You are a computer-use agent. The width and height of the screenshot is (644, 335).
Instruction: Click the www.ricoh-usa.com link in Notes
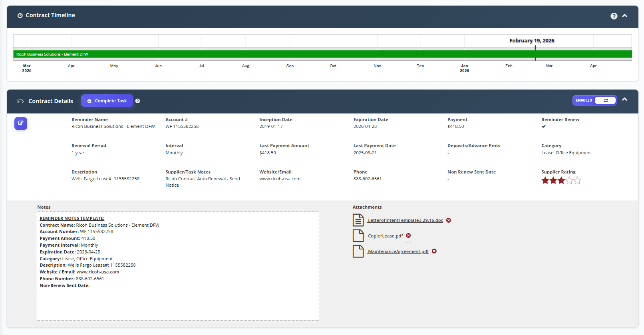97,272
